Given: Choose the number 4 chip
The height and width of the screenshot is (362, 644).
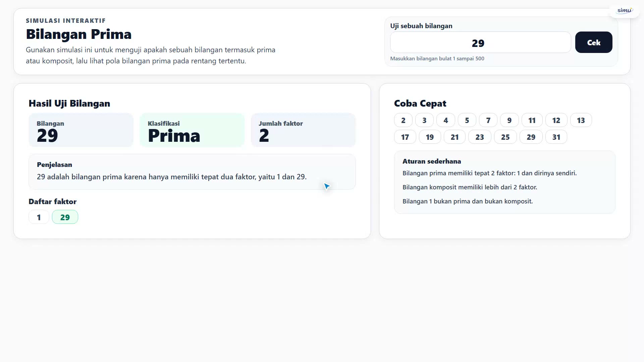Looking at the screenshot, I should tap(445, 120).
